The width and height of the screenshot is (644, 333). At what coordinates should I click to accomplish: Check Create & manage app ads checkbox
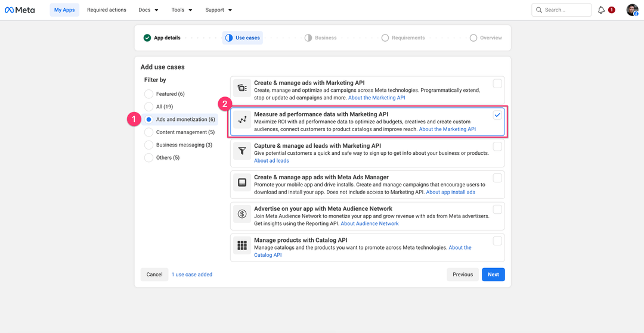[x=497, y=178]
